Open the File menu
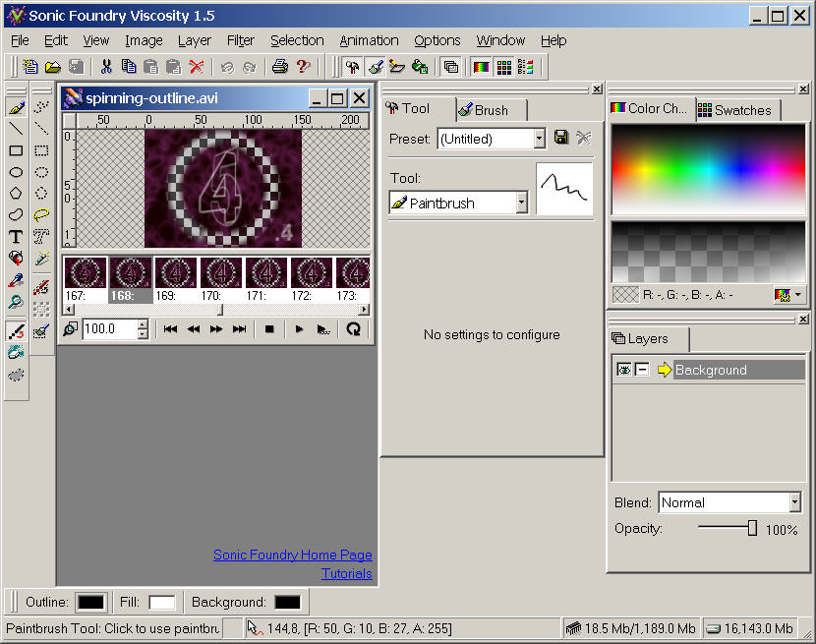Viewport: 816px width, 644px height. point(20,40)
